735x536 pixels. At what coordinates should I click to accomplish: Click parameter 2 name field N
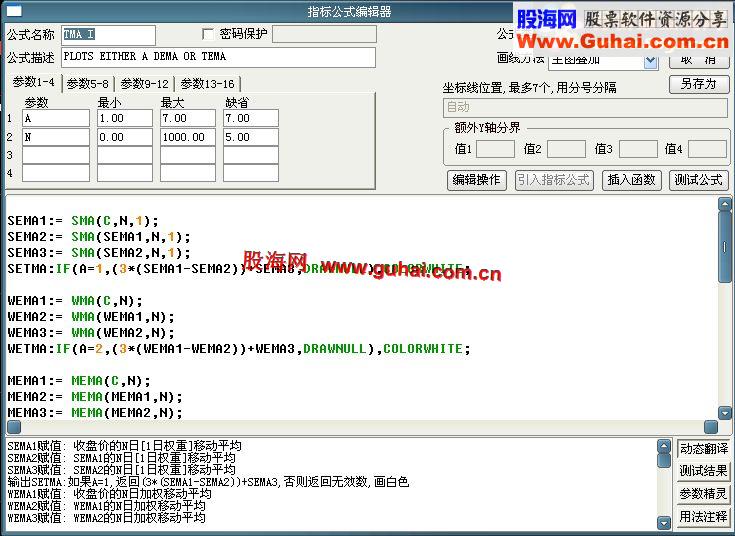coord(56,137)
